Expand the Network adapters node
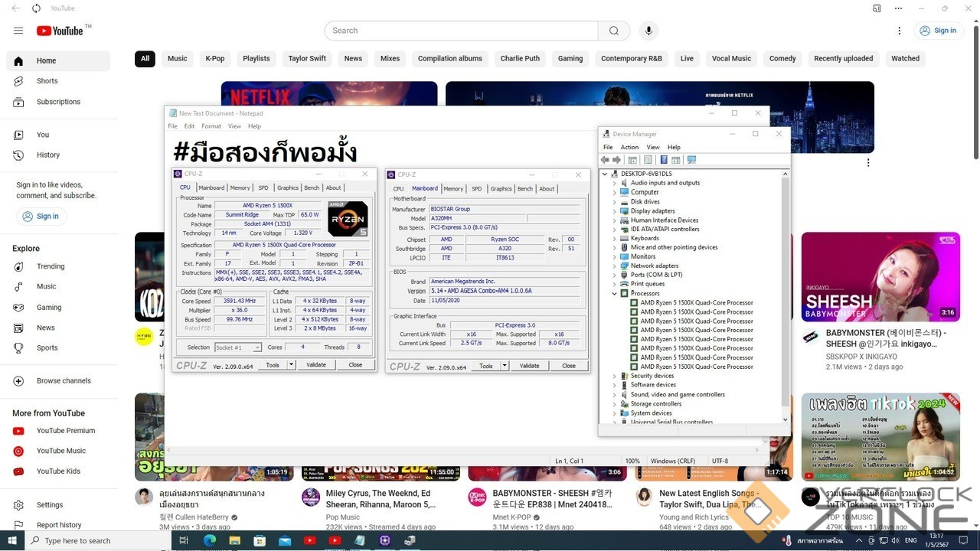The image size is (980, 551). [x=614, y=266]
